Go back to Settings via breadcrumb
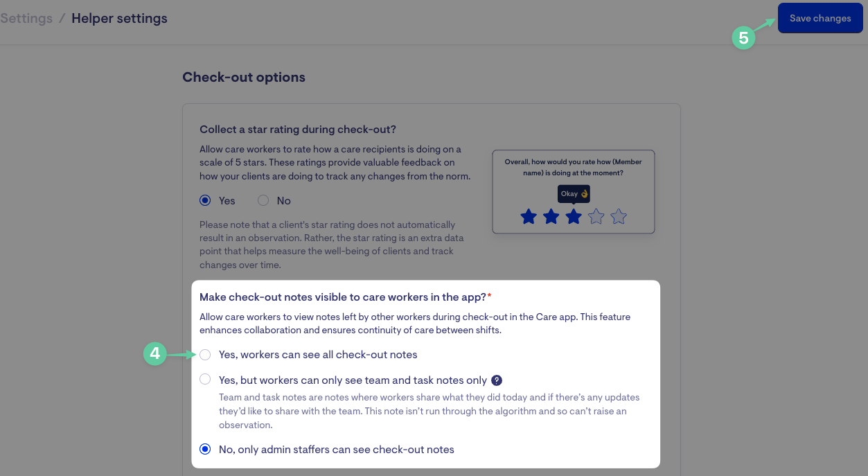 coord(26,19)
